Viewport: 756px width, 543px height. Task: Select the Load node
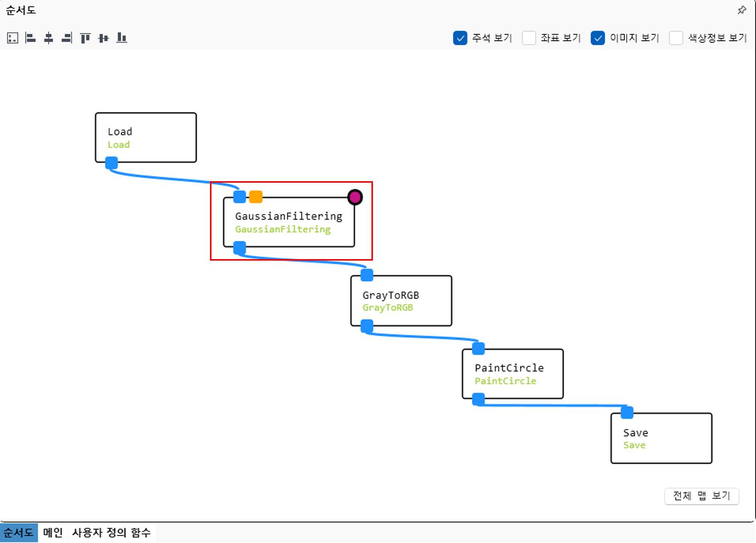point(146,138)
